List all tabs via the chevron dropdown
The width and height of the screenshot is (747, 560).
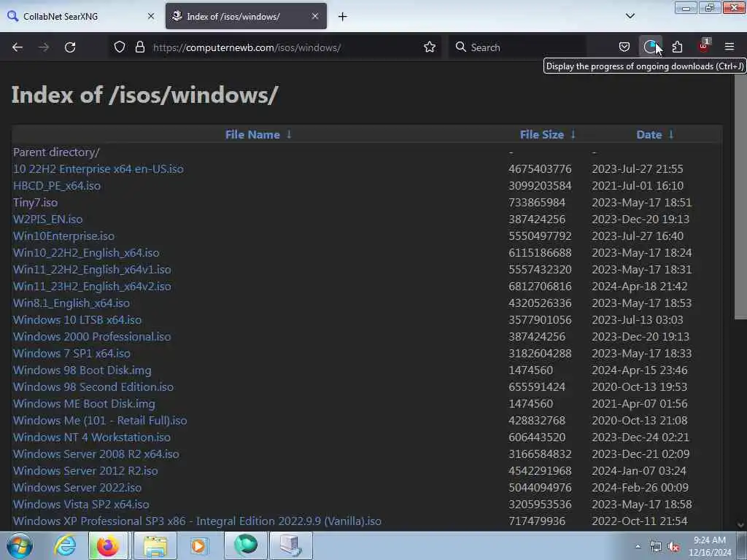tap(630, 16)
